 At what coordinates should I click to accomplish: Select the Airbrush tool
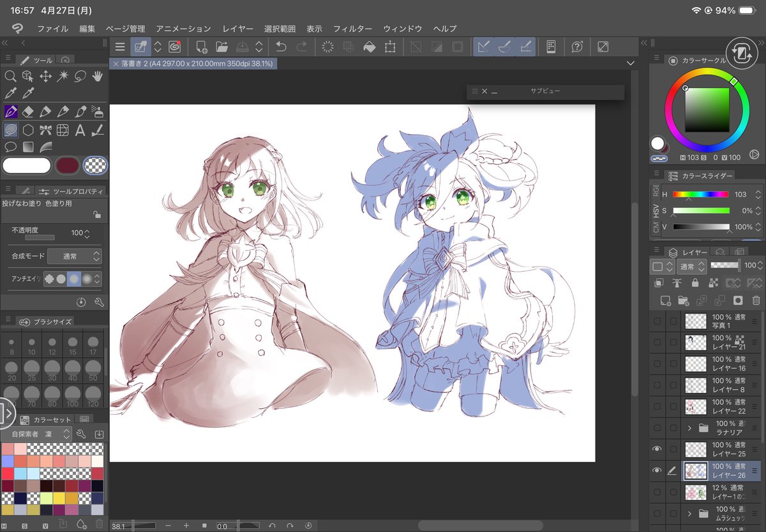coord(98,112)
